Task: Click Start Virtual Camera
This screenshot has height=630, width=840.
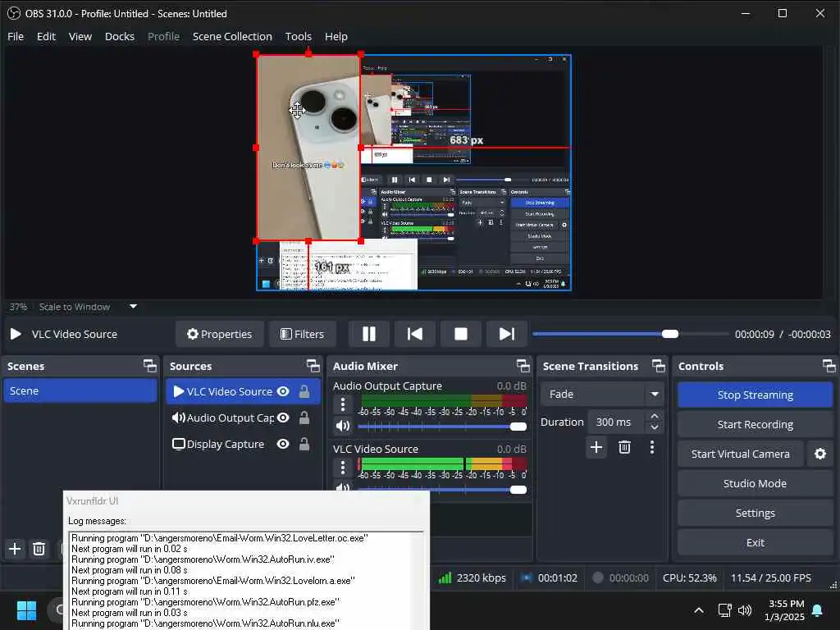Action: [741, 454]
